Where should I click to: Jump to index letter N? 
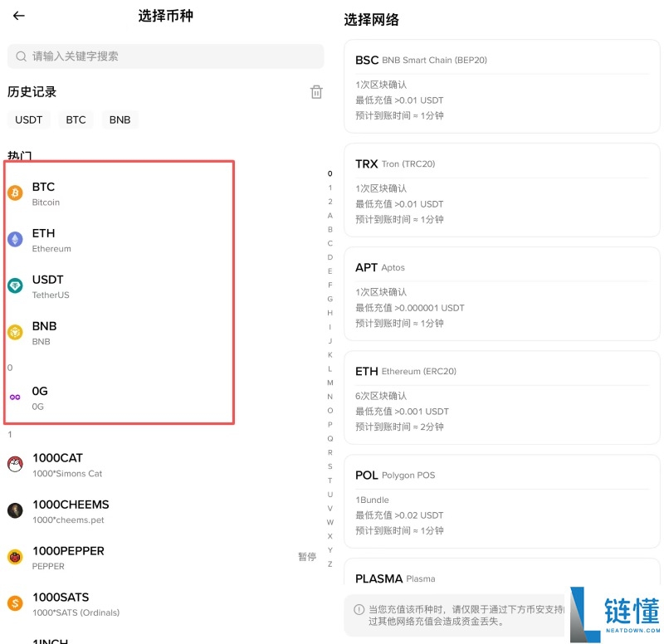[x=330, y=397]
